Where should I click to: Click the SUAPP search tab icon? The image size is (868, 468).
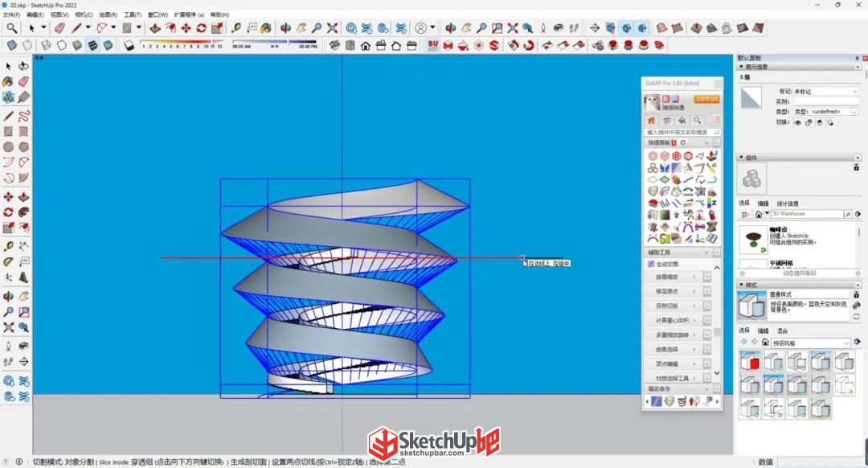pos(697,120)
